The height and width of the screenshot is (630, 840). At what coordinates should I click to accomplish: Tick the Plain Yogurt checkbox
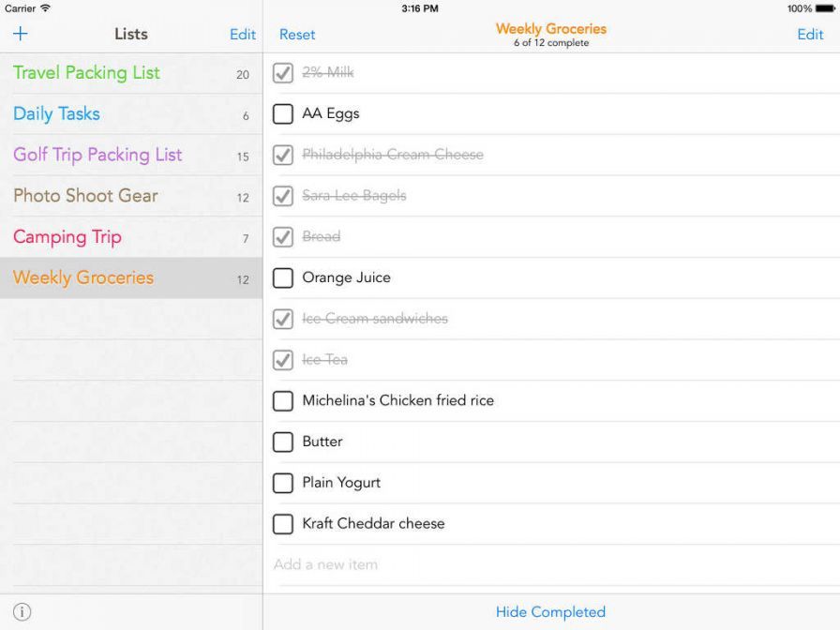(x=283, y=484)
